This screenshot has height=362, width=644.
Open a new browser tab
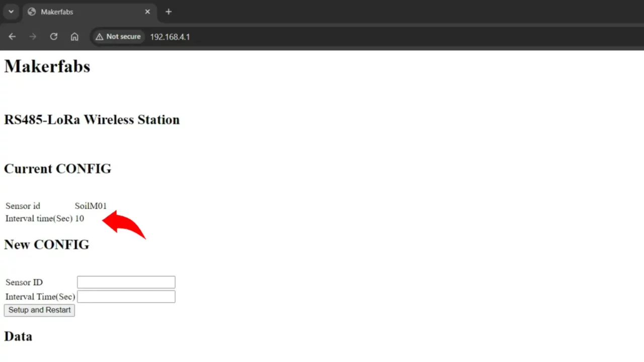[169, 12]
